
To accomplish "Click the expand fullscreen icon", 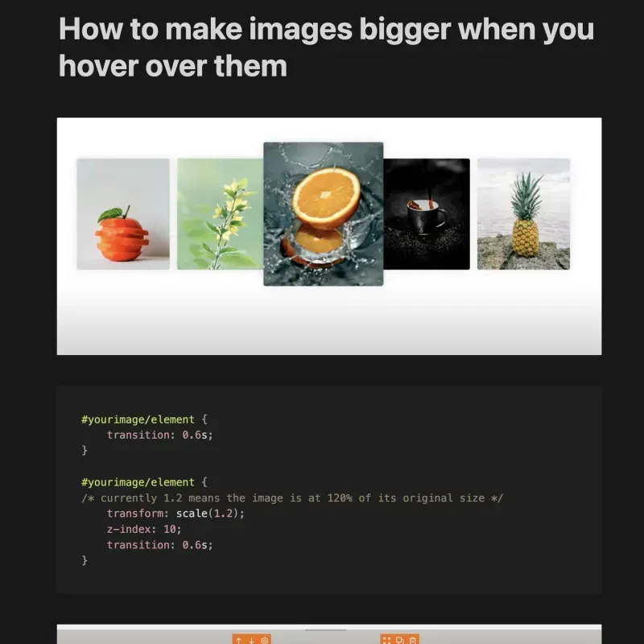I will click(x=387, y=640).
